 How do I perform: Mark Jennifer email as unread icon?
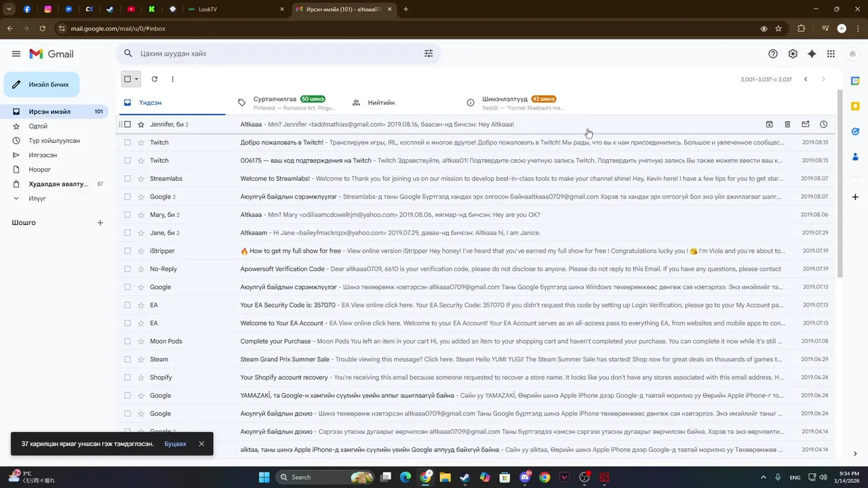tap(806, 125)
